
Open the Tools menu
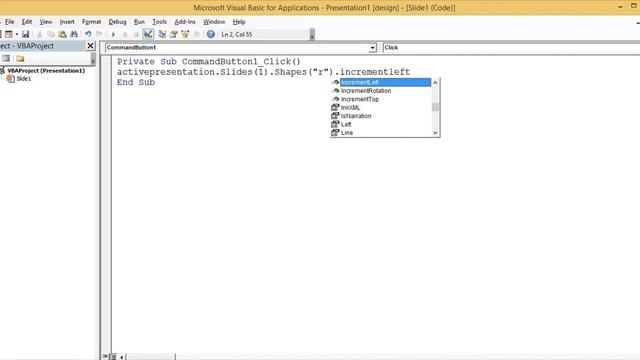tap(159, 22)
